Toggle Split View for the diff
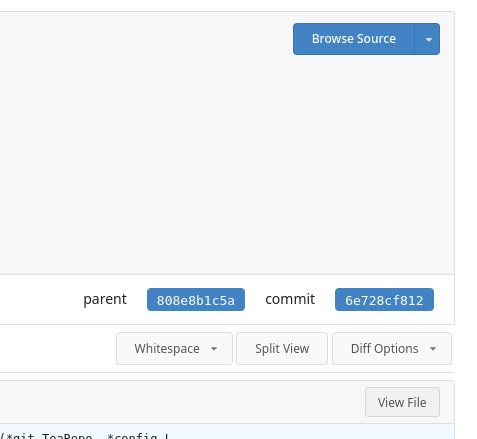The width and height of the screenshot is (477, 439). (282, 348)
